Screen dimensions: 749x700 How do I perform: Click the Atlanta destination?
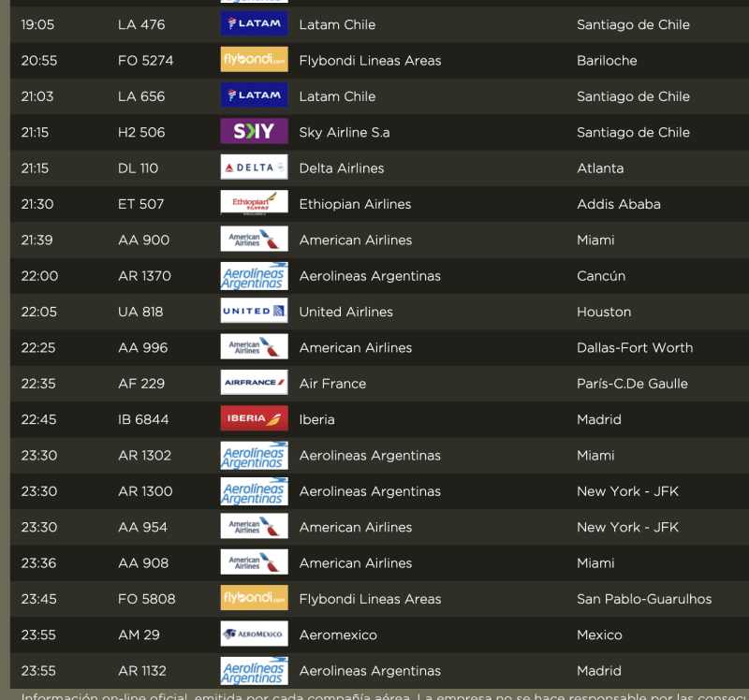point(600,168)
